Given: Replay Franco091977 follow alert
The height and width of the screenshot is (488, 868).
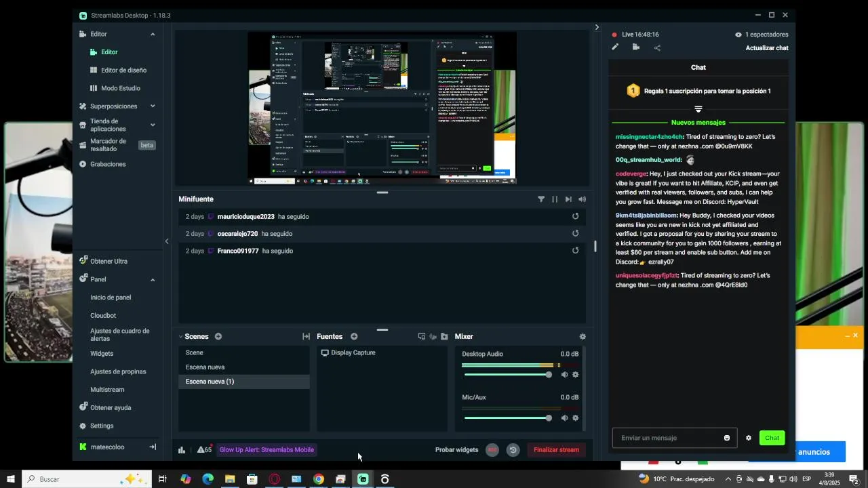Looking at the screenshot, I should click(576, 250).
